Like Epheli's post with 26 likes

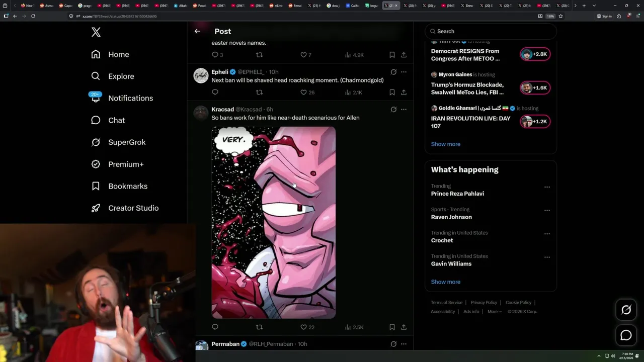[307, 92]
